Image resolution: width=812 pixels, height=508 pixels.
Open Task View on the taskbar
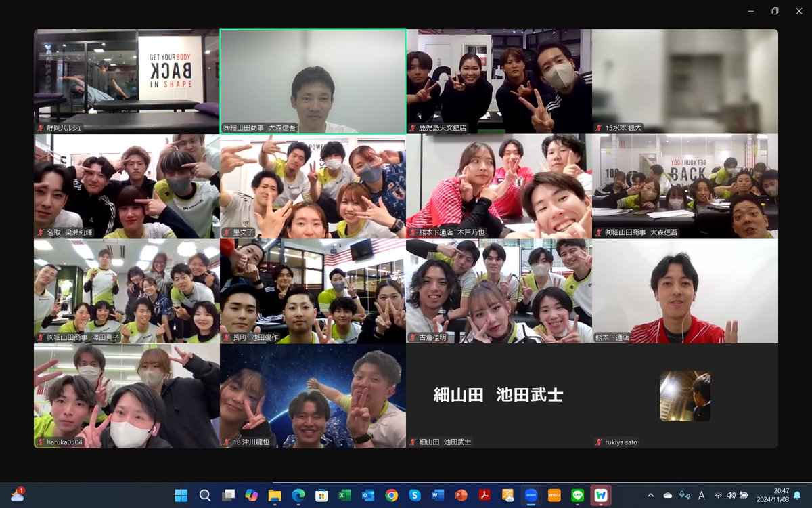point(228,495)
